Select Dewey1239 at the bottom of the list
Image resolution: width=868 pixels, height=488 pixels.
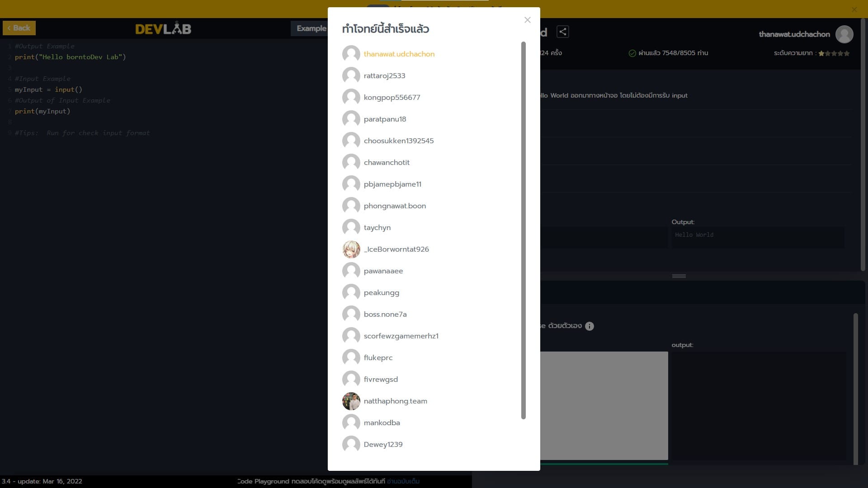coord(383,444)
